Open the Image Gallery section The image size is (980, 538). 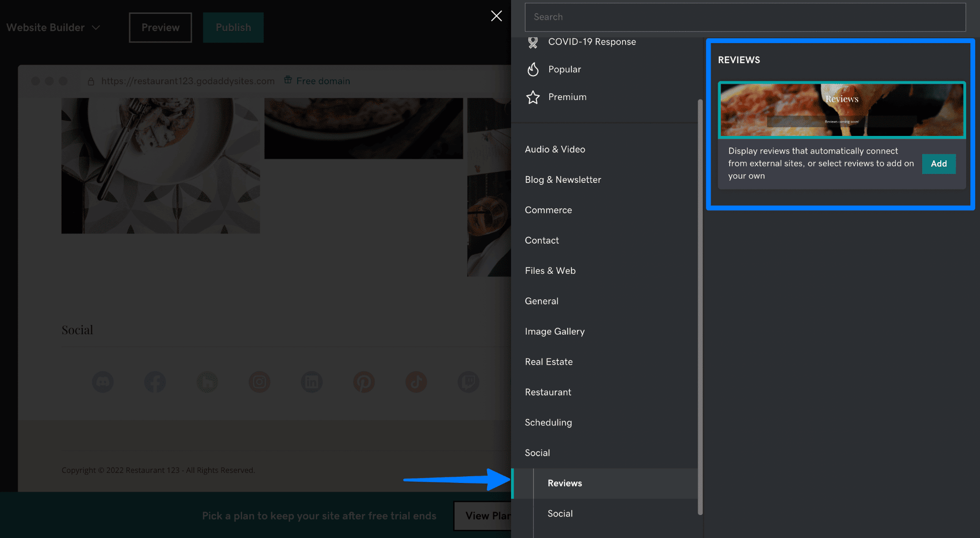tap(554, 331)
